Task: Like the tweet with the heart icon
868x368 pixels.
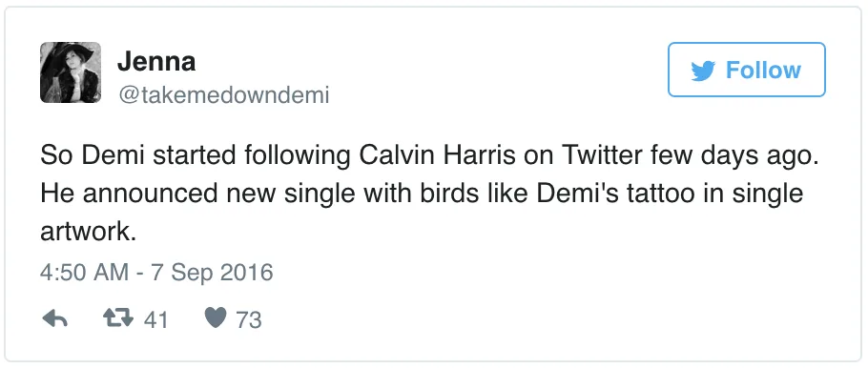Action: coord(216,318)
